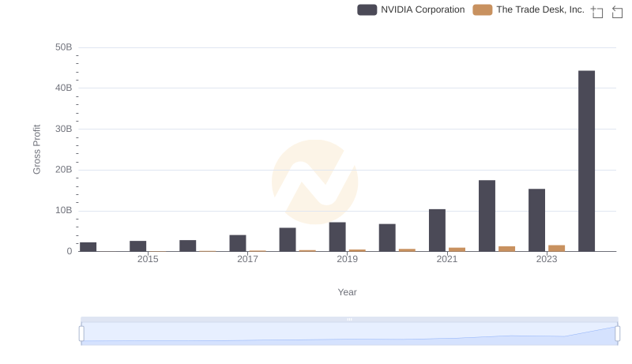The image size is (632, 364).
Task: Click the zoom reset icon
Action: (617, 12)
